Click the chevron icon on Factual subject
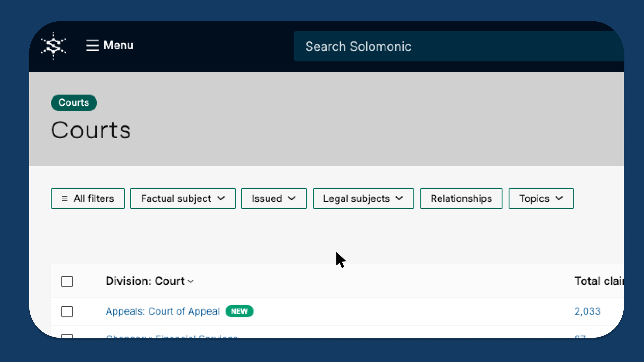The height and width of the screenshot is (362, 644). pyautogui.click(x=221, y=198)
